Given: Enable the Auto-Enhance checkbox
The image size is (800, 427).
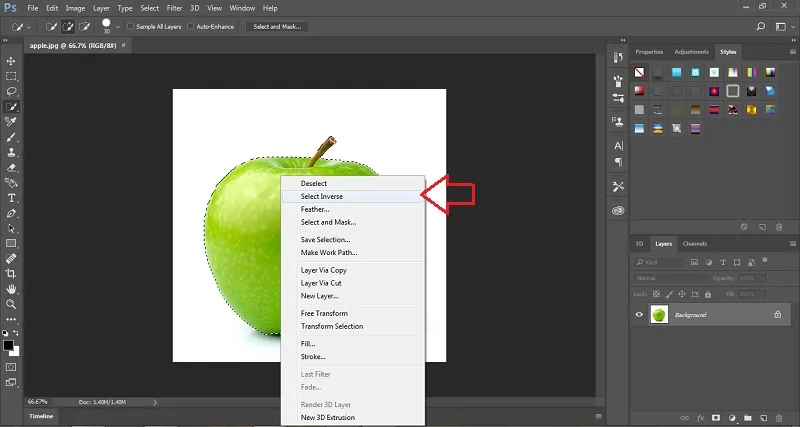Looking at the screenshot, I should [190, 27].
